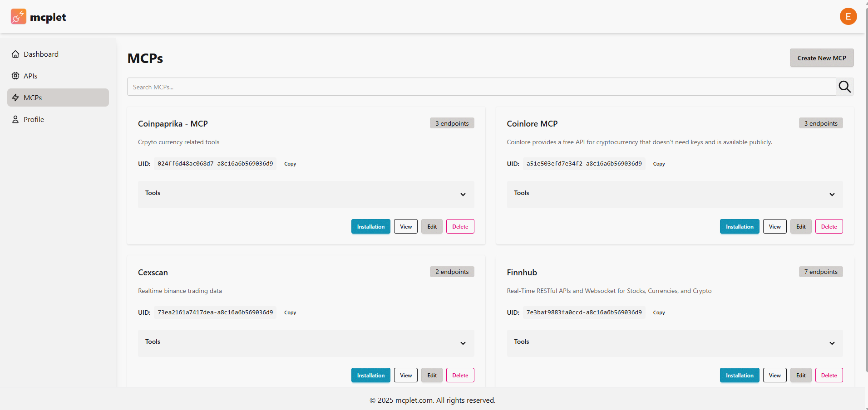The image size is (868, 410).
Task: Click the mcplet logo icon
Action: (x=19, y=17)
